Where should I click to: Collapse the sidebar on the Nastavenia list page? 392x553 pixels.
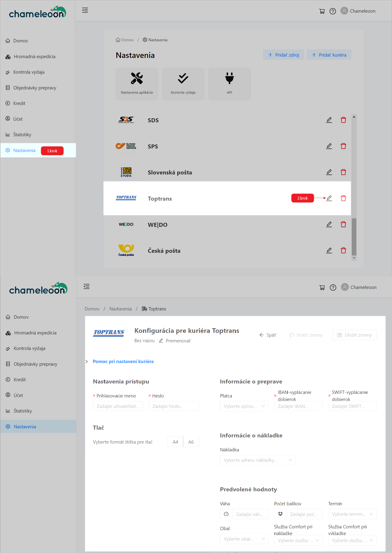pos(85,10)
